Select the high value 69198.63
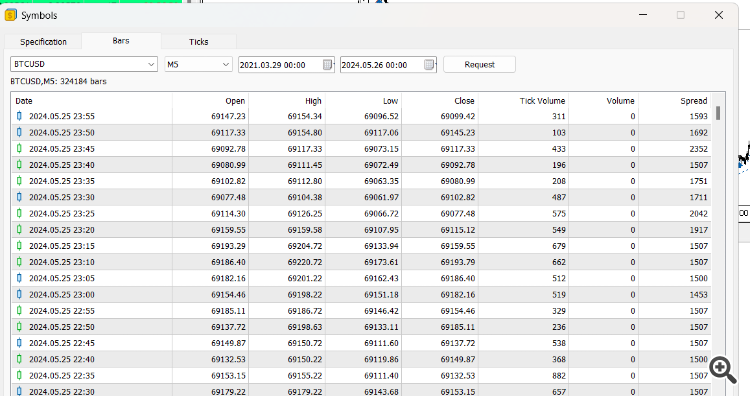The width and height of the screenshot is (750, 396). (x=305, y=327)
